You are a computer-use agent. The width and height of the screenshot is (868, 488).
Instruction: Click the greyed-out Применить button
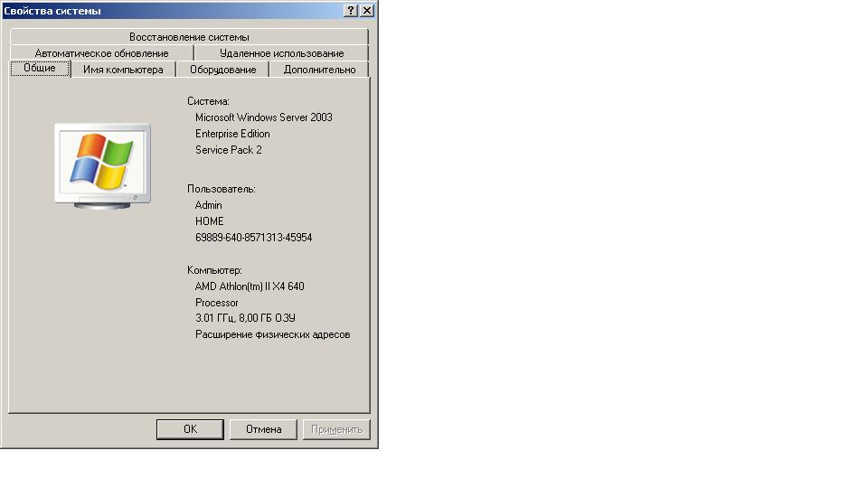[336, 429]
